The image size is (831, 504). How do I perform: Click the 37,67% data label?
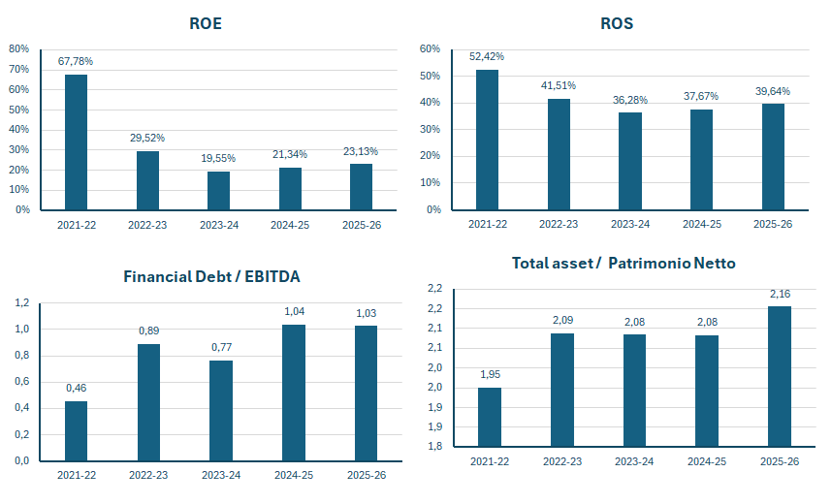coord(701,97)
